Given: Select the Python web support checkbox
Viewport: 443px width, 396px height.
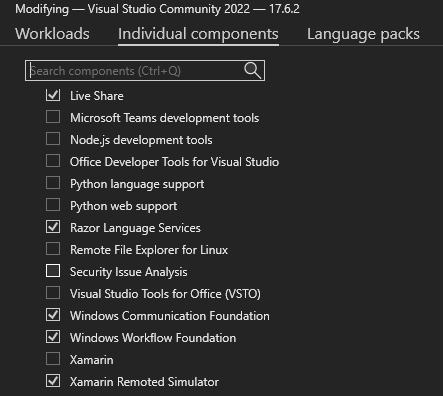Looking at the screenshot, I should pos(53,205).
